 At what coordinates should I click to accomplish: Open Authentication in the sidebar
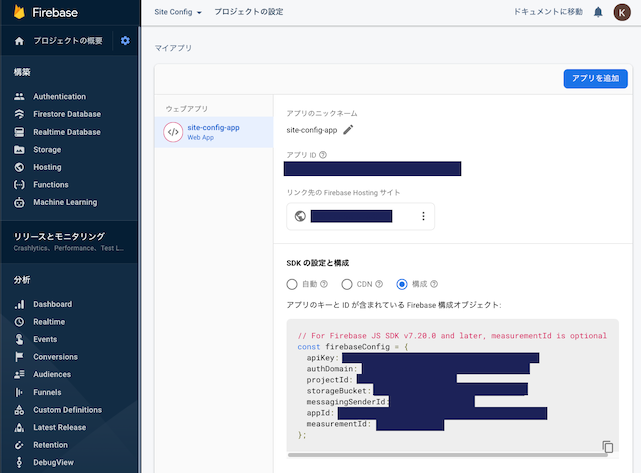click(60, 96)
